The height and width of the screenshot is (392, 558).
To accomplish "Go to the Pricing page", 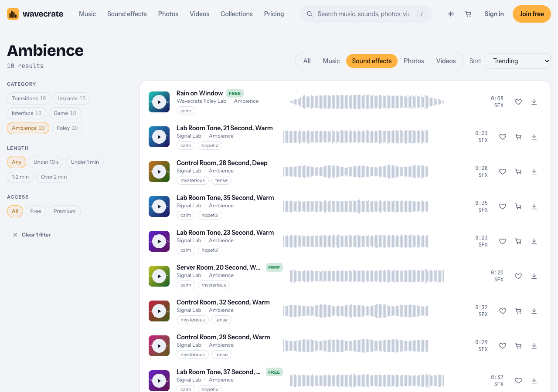I will (274, 14).
